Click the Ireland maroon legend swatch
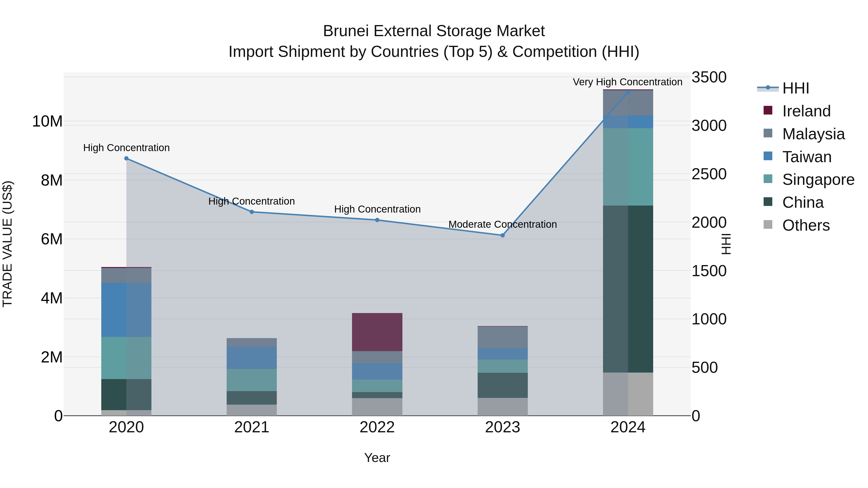This screenshot has width=868, height=488. [x=768, y=110]
